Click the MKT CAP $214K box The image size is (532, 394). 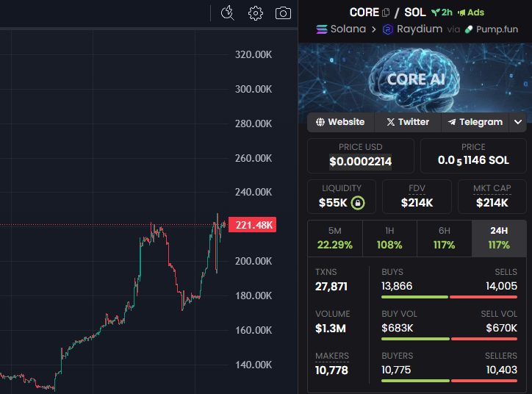point(492,197)
